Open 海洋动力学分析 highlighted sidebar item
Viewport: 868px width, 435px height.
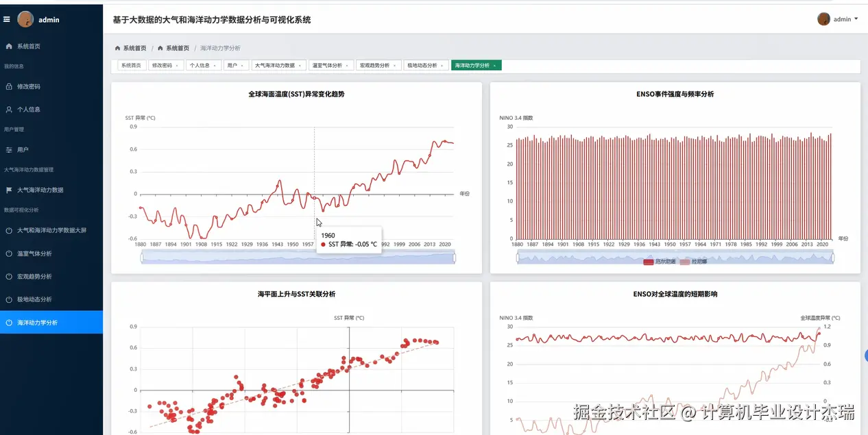tap(51, 322)
